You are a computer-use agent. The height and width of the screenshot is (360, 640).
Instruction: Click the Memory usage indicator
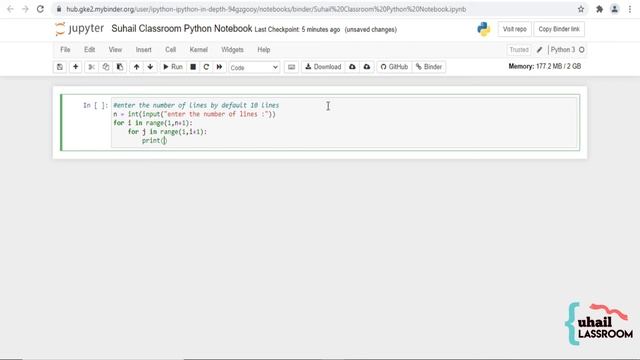click(x=544, y=66)
